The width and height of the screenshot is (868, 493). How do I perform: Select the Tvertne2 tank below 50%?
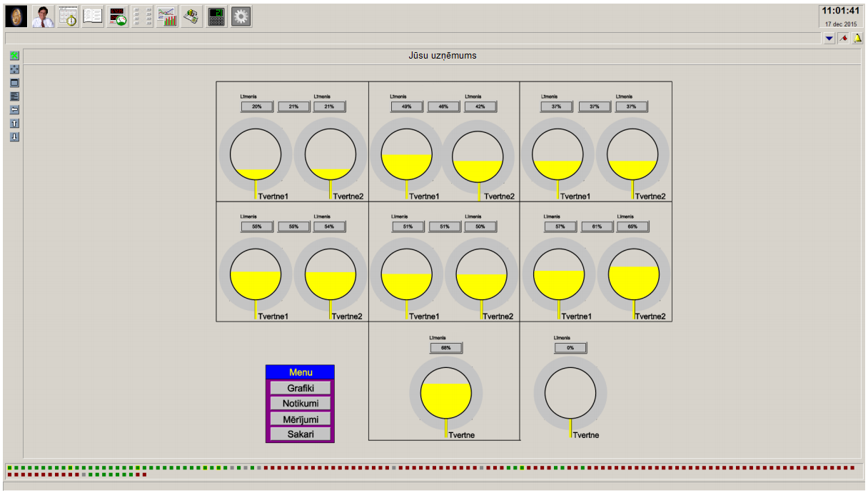point(482,274)
